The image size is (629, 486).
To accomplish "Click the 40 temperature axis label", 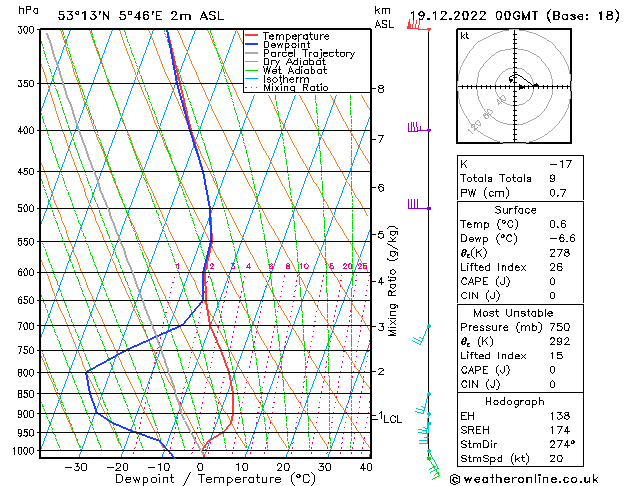I will (365, 467).
